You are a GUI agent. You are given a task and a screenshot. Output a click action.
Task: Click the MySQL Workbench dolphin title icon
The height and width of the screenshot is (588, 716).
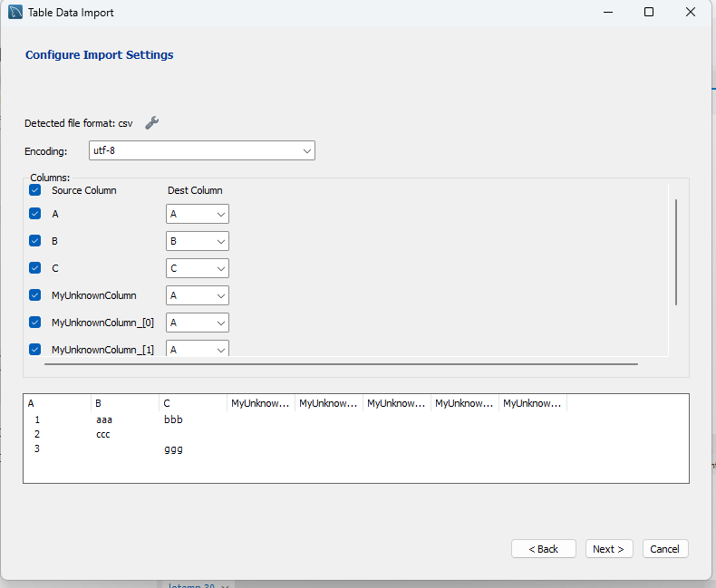pyautogui.click(x=15, y=12)
